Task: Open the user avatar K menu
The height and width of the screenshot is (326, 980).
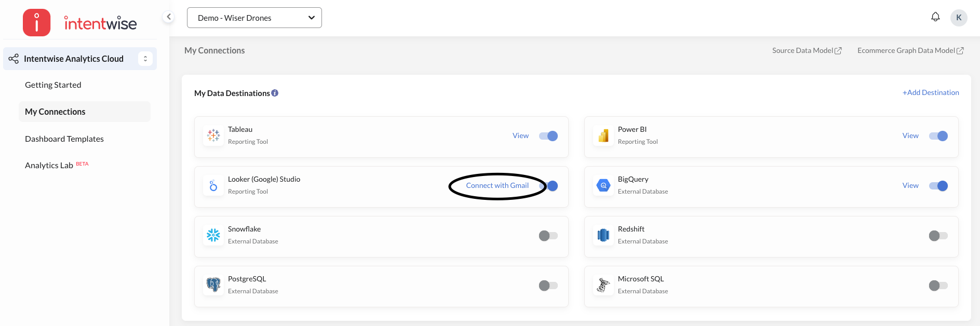Action: 959,18
